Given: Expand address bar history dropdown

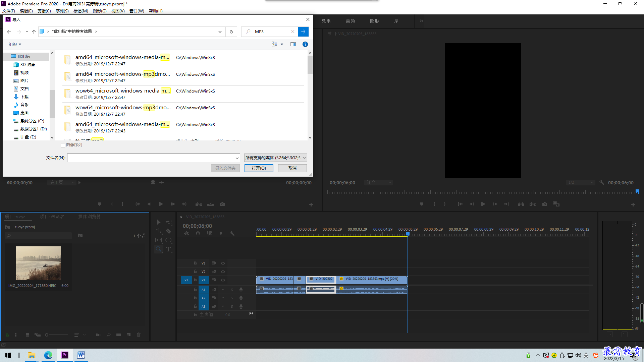Looking at the screenshot, I should click(220, 32).
